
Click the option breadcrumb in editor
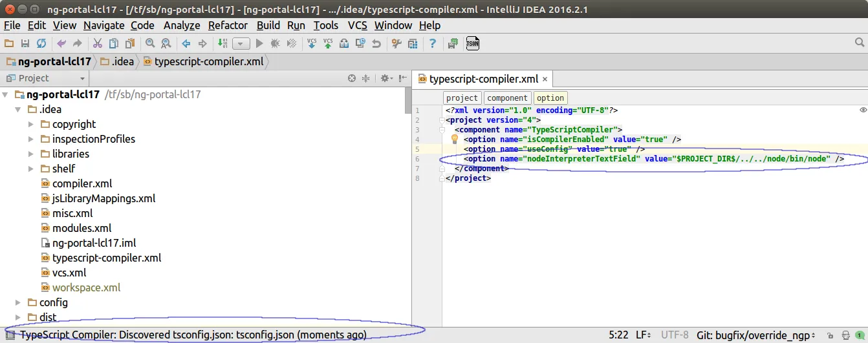pyautogui.click(x=550, y=98)
